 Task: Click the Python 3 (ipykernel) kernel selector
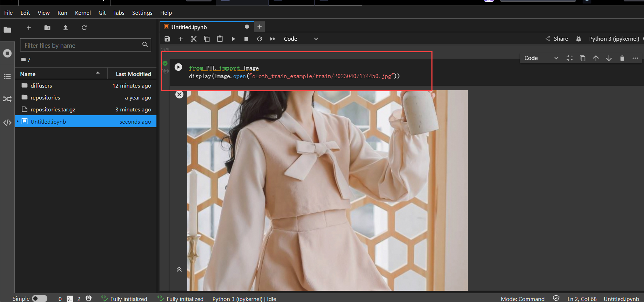pyautogui.click(x=614, y=39)
